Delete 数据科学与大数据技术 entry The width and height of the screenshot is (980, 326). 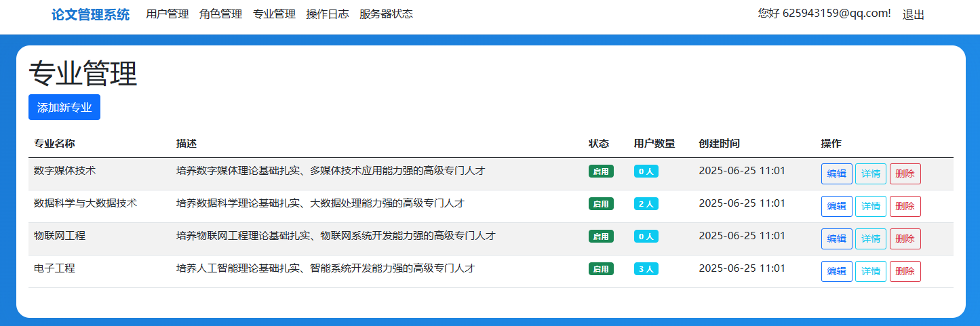click(x=905, y=206)
